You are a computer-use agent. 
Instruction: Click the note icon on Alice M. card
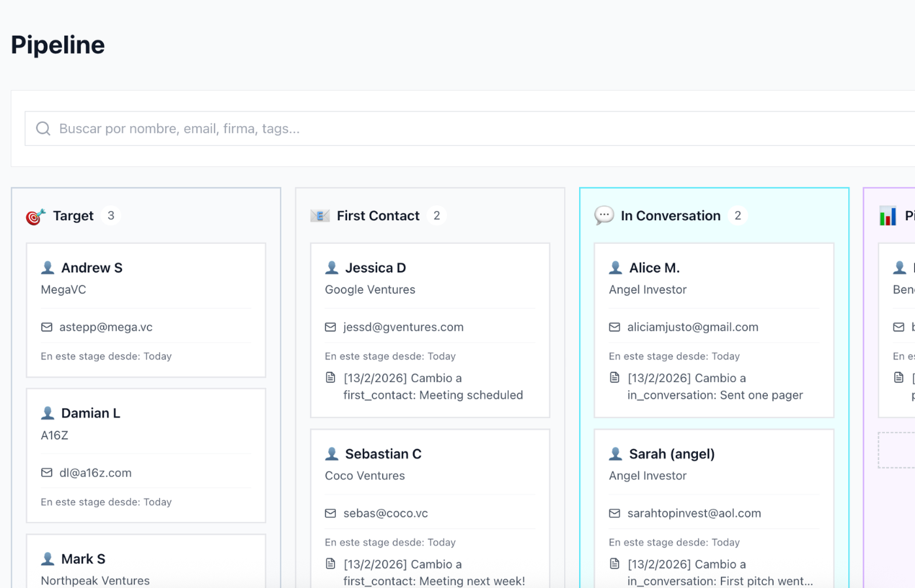click(614, 378)
